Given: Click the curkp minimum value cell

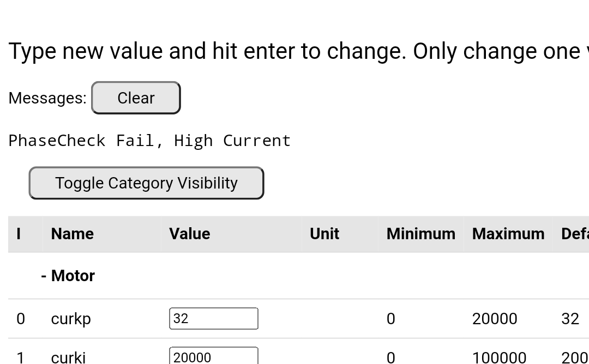Looking at the screenshot, I should 390,319.
